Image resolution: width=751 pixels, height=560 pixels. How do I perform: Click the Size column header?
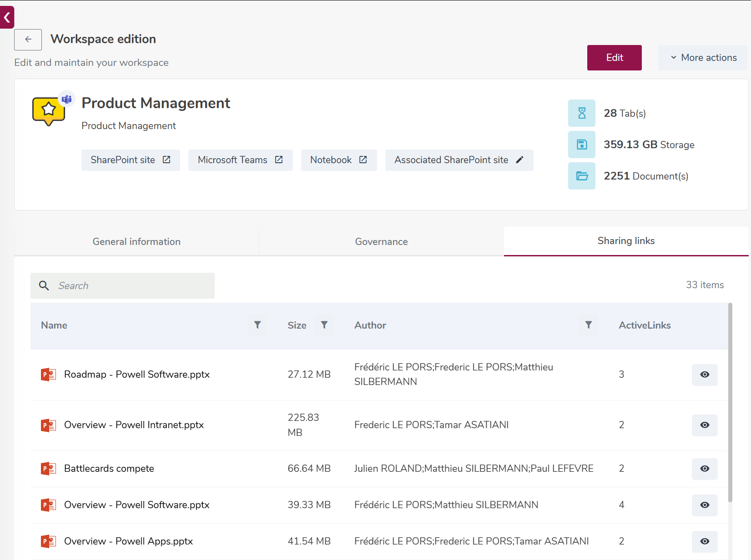[297, 325]
